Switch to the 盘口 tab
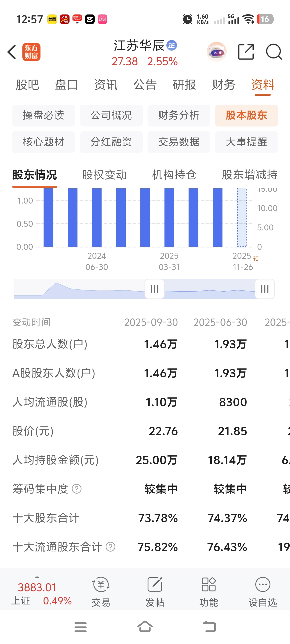The height and width of the screenshot is (644, 290). 67,84
